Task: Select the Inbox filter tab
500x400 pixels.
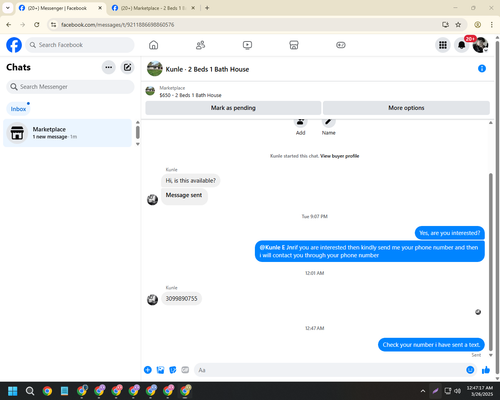Action: pyautogui.click(x=18, y=109)
